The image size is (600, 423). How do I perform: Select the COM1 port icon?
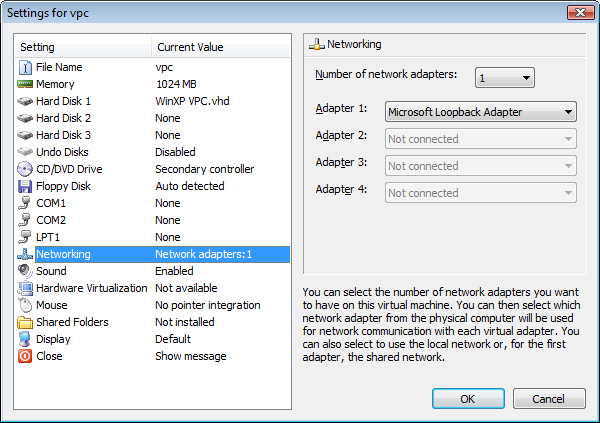(25, 203)
